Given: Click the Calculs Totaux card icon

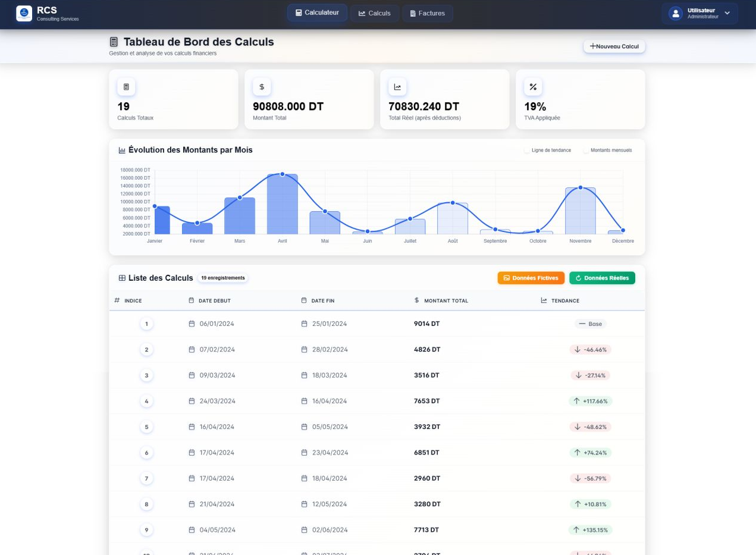Looking at the screenshot, I should pyautogui.click(x=126, y=87).
